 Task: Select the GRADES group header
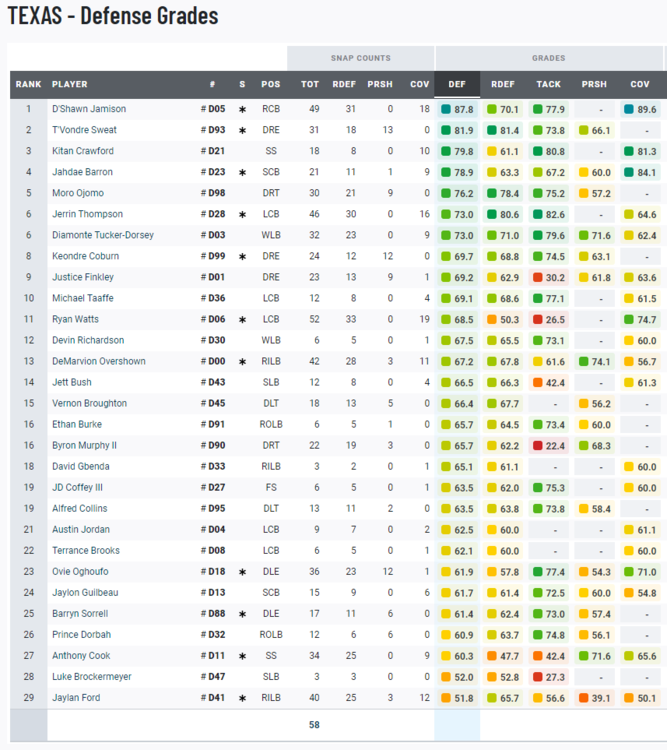(548, 58)
